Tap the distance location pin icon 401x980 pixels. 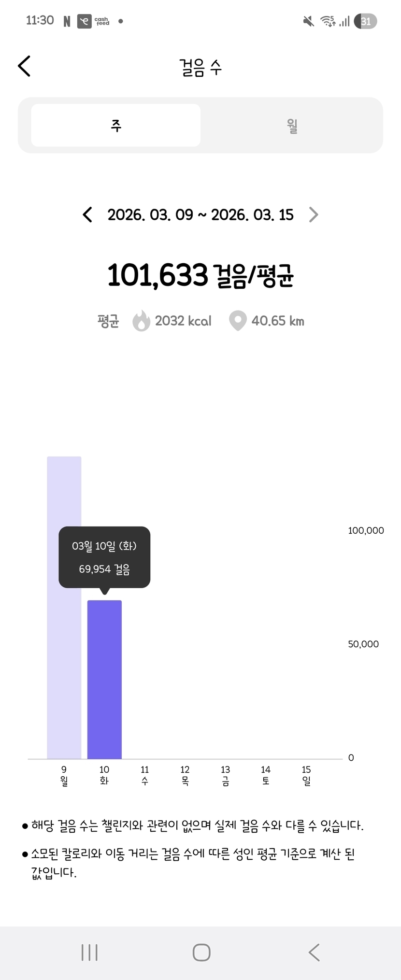click(237, 321)
